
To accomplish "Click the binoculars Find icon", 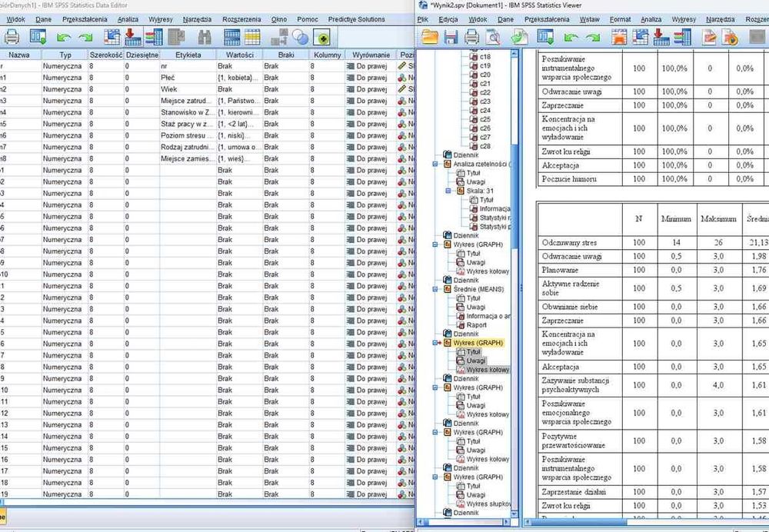I will [x=205, y=37].
